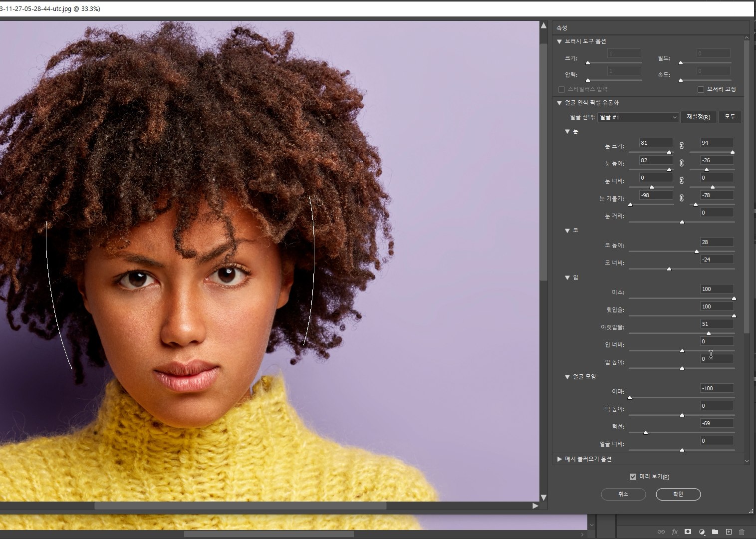Click the 속성 panel header
Screen dimensions: 756x539
point(562,28)
